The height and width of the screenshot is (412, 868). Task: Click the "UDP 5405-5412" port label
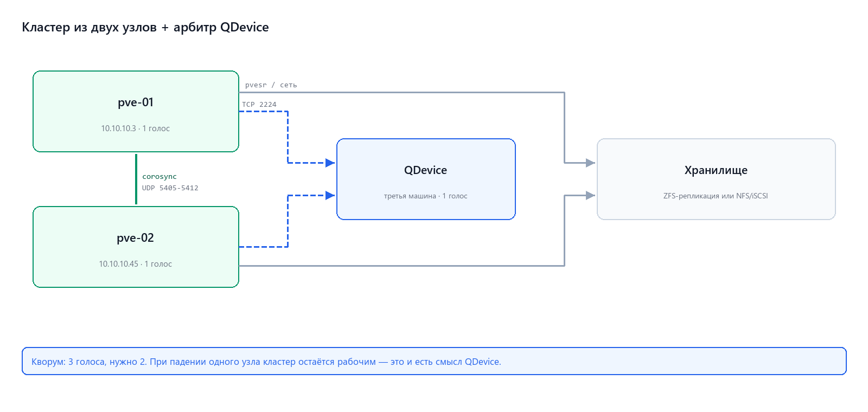(x=170, y=188)
